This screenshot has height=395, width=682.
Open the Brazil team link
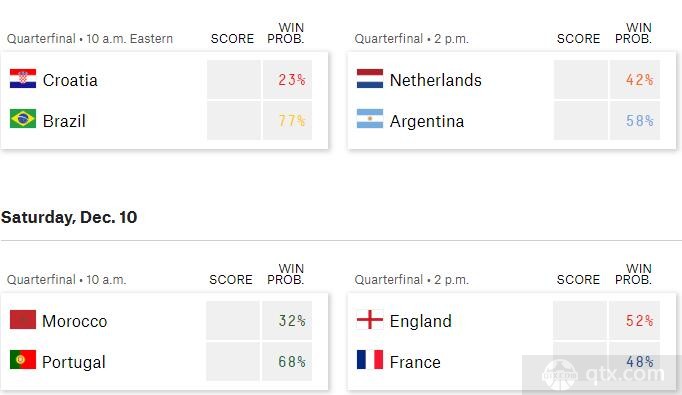(64, 121)
